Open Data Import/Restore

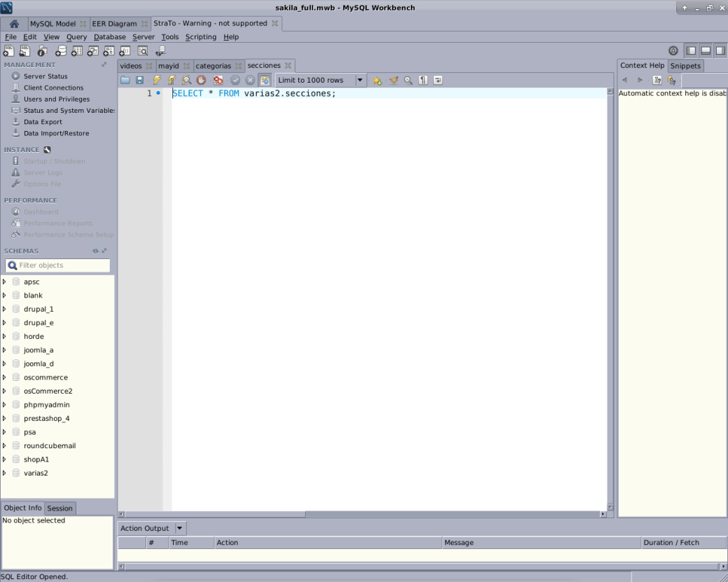click(56, 134)
